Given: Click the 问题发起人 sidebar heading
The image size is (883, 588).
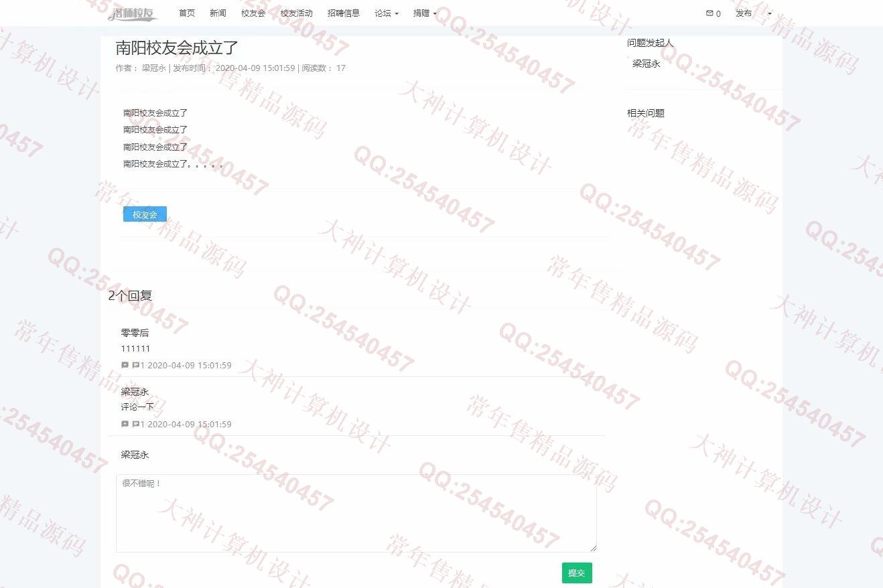Looking at the screenshot, I should 650,43.
